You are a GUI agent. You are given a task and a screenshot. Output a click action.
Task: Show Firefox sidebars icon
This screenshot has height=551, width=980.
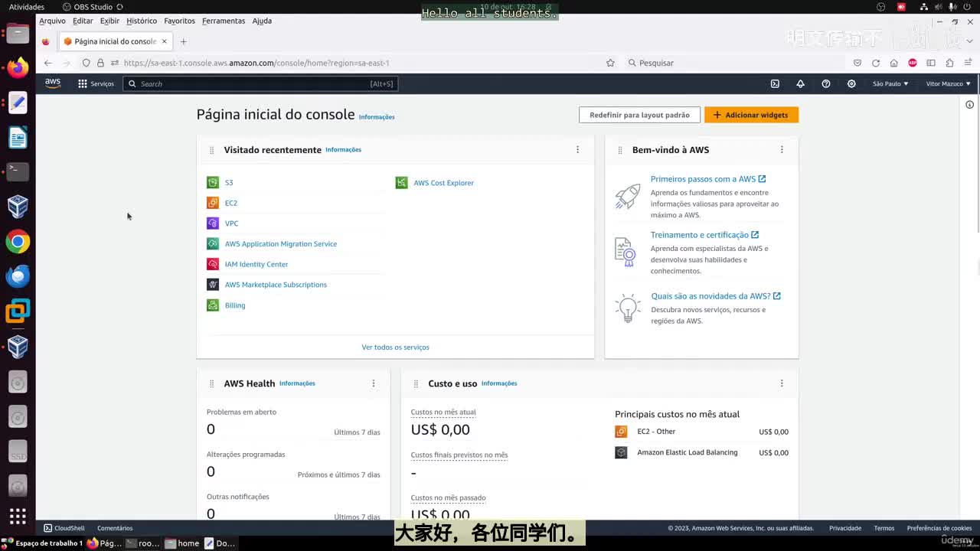coord(931,63)
